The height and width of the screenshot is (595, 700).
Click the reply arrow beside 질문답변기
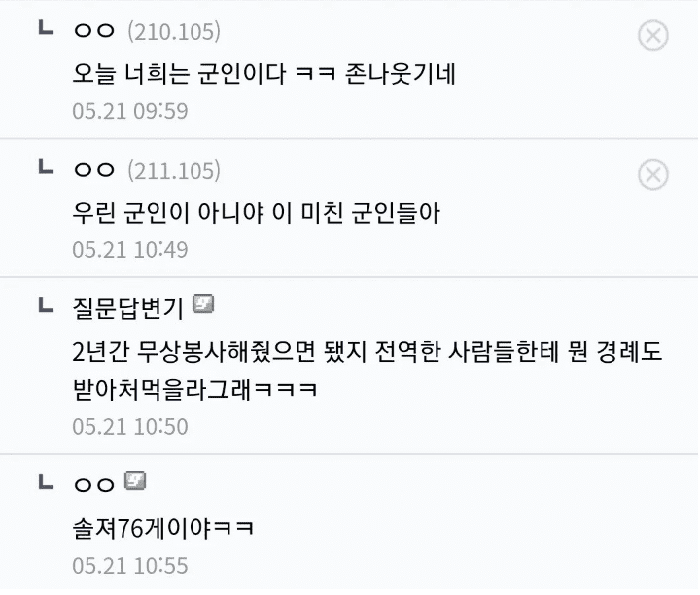pyautogui.click(x=46, y=305)
